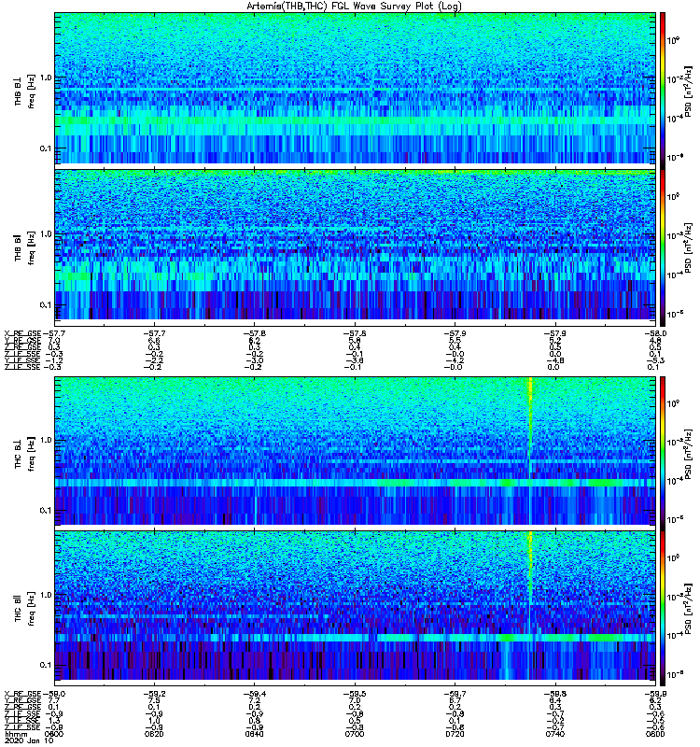Click the '0600' time label at the axis start

tap(54, 734)
